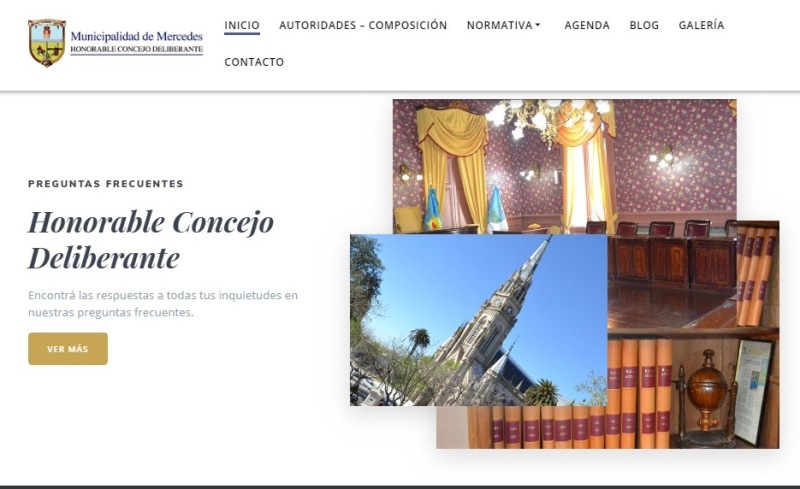The image size is (800, 489).
Task: Click the Municipalidad de Mercedes crest logo
Action: (x=46, y=42)
